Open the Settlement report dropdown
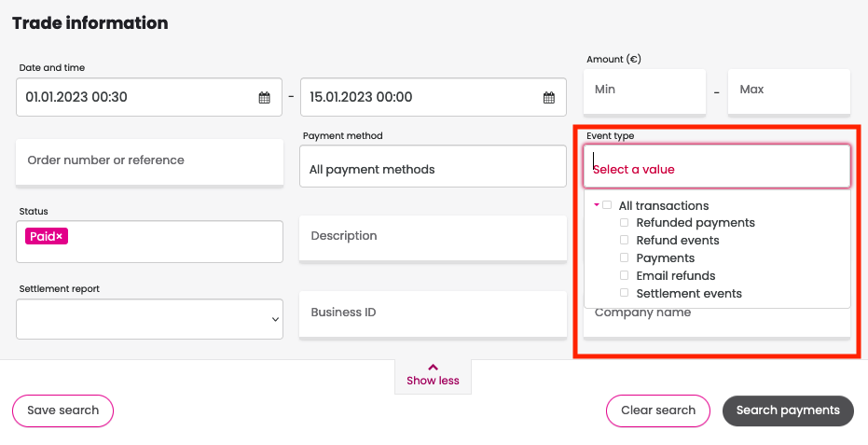 point(149,319)
